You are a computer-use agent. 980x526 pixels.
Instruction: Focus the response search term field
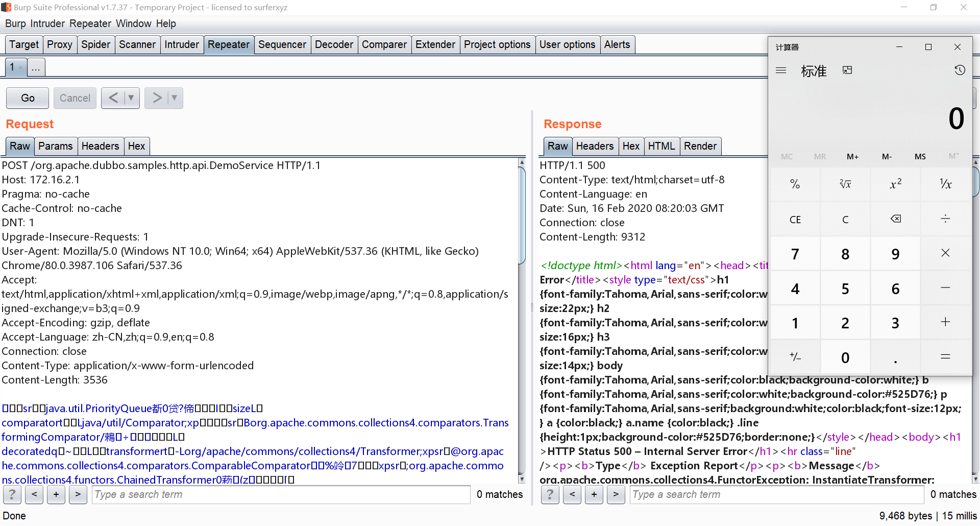coord(776,494)
